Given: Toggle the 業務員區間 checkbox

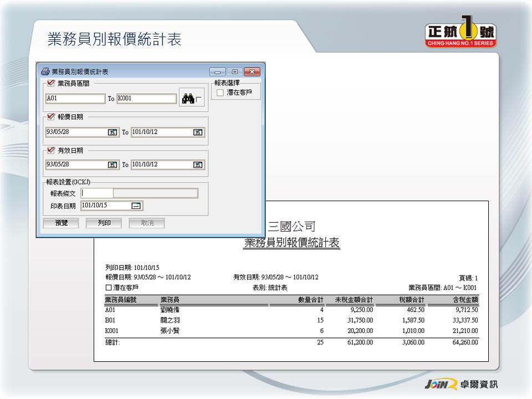Looking at the screenshot, I should click(52, 84).
